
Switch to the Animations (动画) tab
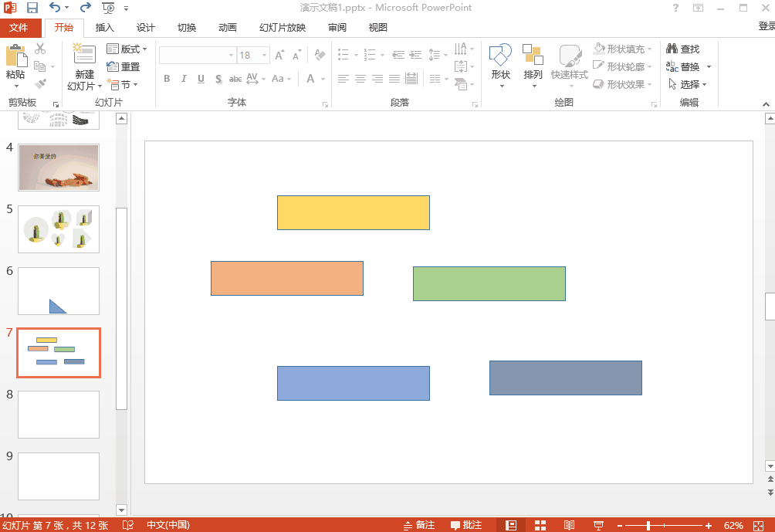coord(227,28)
